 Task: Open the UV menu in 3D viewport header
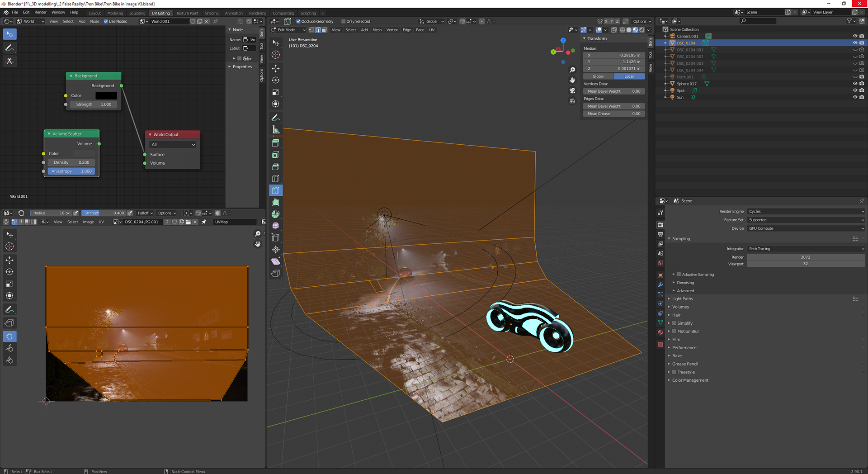coord(432,30)
